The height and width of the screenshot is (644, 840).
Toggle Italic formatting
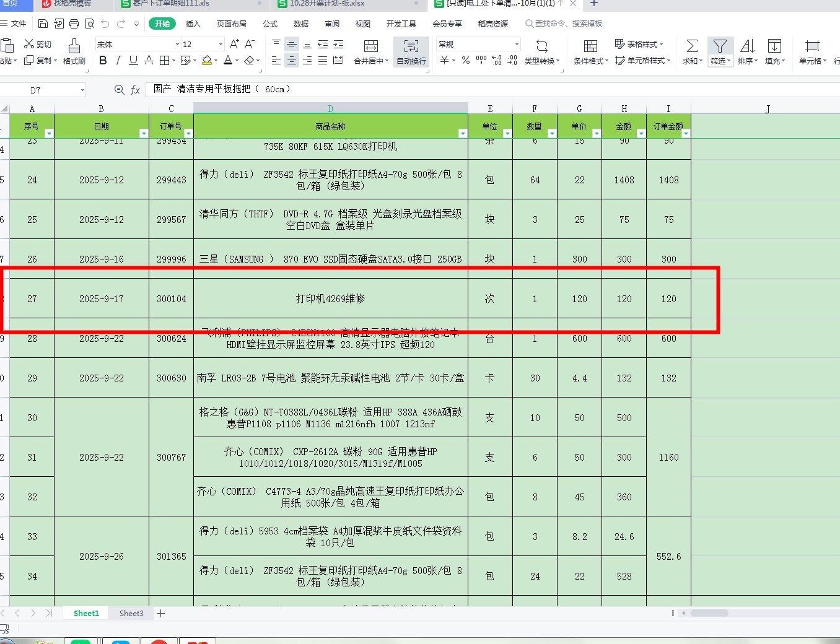[x=118, y=60]
